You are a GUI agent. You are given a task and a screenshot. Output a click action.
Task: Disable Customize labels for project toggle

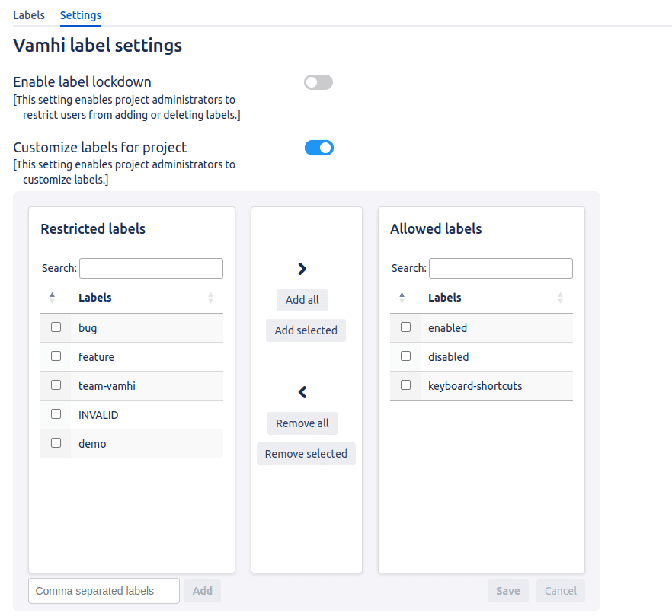coord(319,148)
